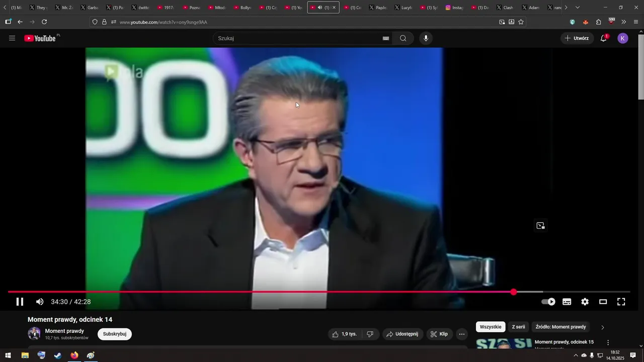Screen dimensions: 644x362
Task: Open the K account avatar menu
Action: [x=623, y=38]
